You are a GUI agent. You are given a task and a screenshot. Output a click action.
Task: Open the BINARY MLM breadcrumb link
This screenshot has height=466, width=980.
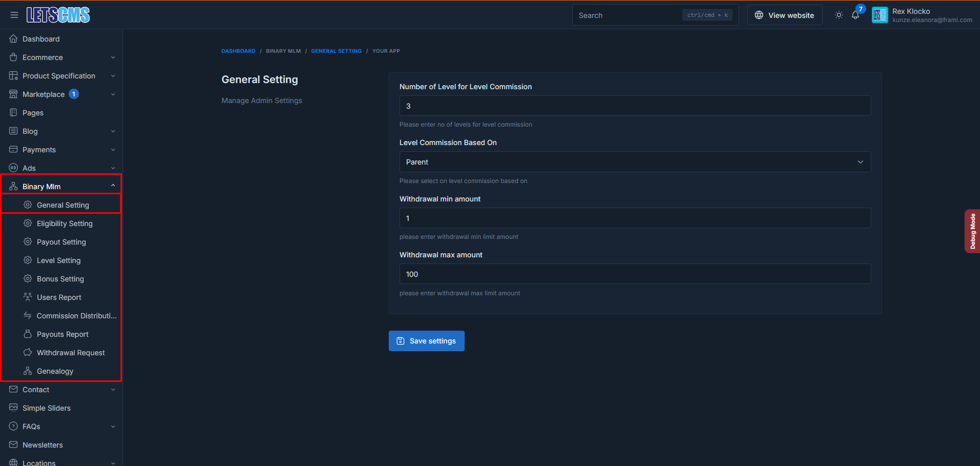tap(283, 51)
